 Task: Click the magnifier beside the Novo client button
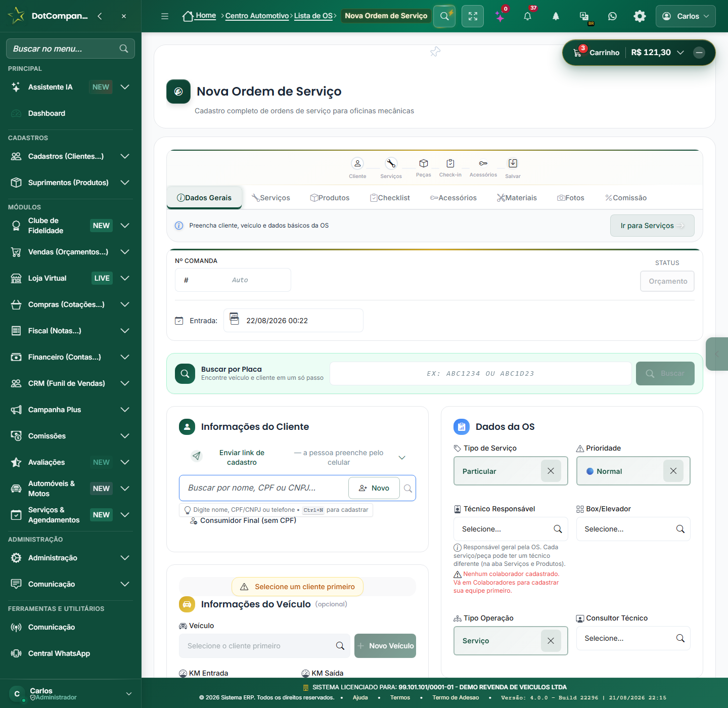coord(408,489)
